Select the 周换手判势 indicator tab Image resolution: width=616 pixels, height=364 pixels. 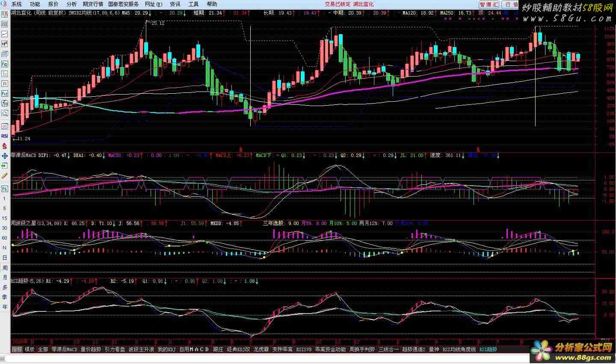[x=362, y=349]
